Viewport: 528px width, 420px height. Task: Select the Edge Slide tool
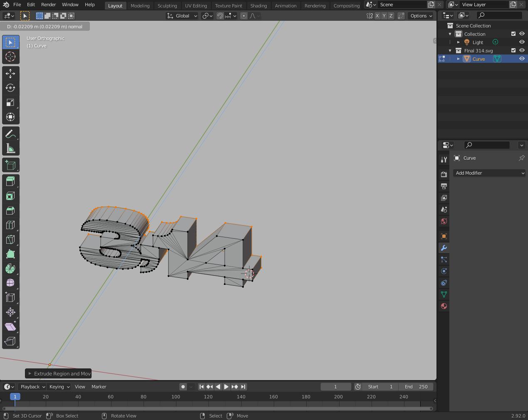[10, 297]
